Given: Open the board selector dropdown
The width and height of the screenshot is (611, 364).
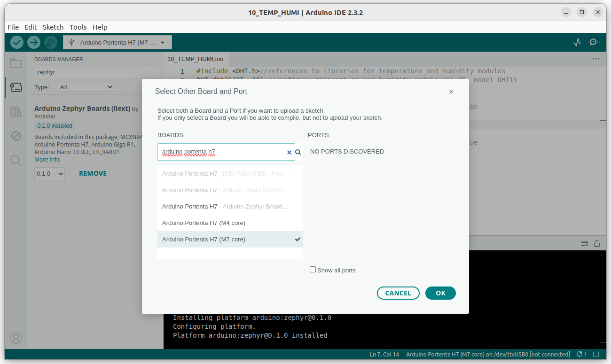Looking at the screenshot, I should click(x=117, y=42).
